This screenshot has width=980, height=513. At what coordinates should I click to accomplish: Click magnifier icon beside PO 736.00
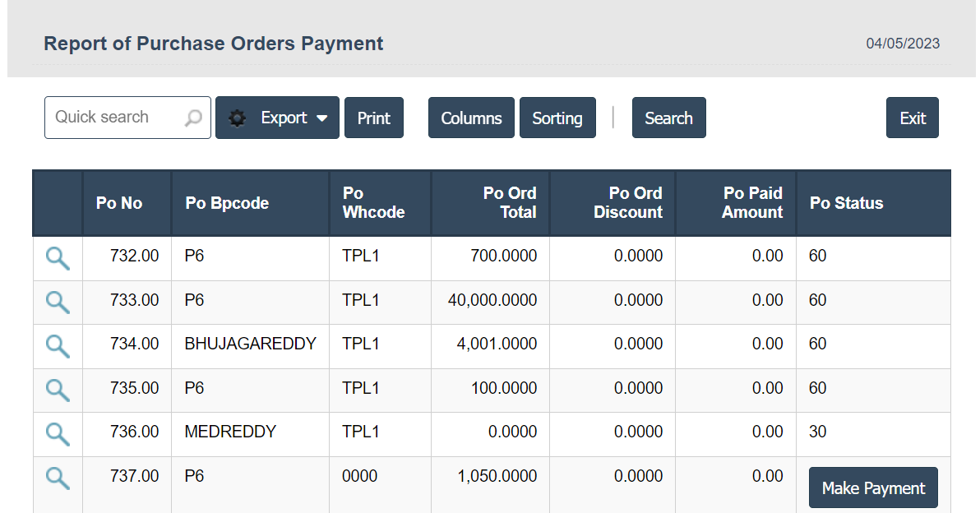pos(58,433)
